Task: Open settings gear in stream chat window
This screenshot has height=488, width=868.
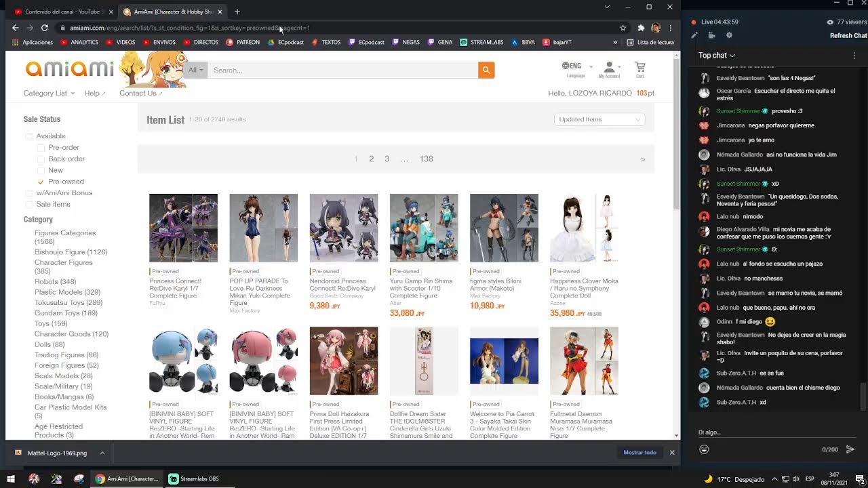Action: pyautogui.click(x=729, y=35)
